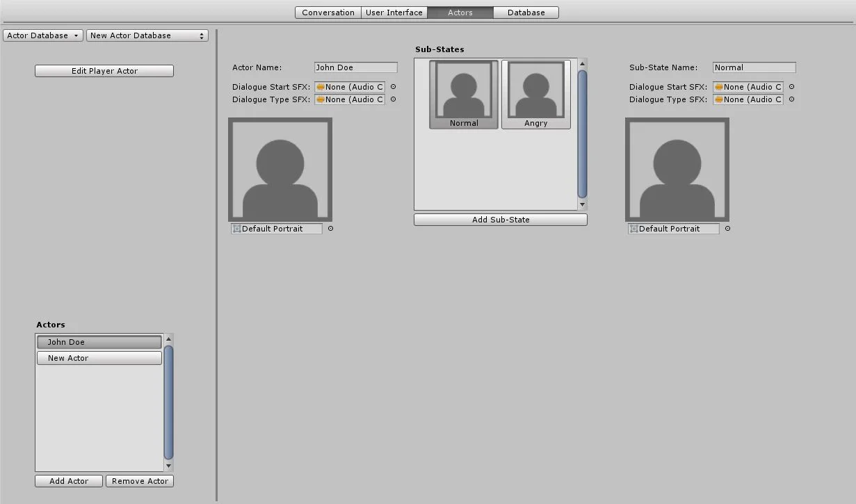Open object picker for Dialogue Type SFX

point(393,99)
